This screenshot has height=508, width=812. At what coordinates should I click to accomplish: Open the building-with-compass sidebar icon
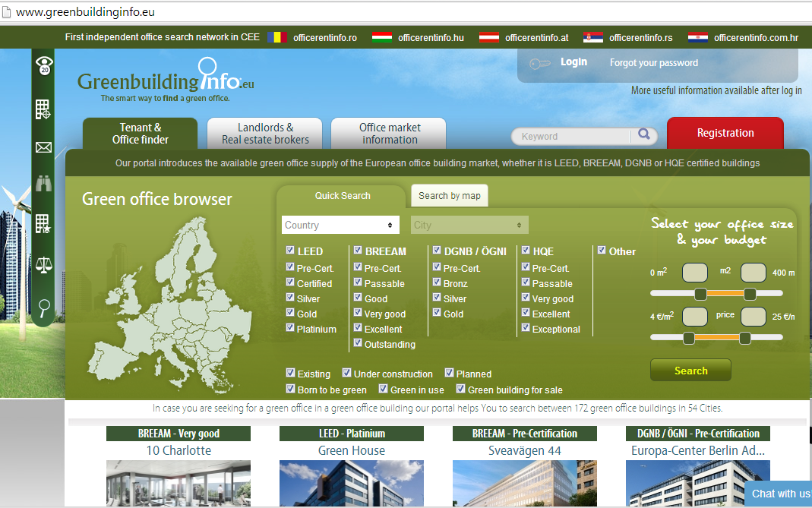point(43,109)
